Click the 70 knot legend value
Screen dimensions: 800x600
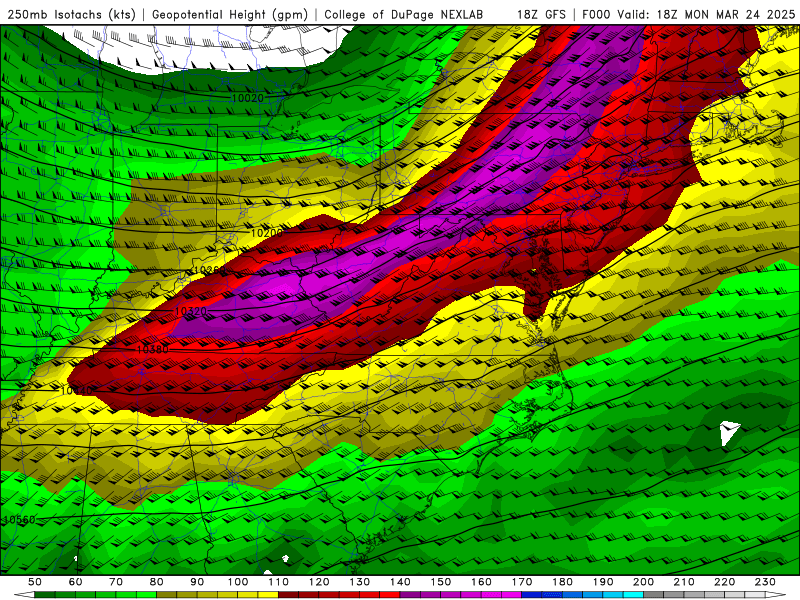(116, 582)
